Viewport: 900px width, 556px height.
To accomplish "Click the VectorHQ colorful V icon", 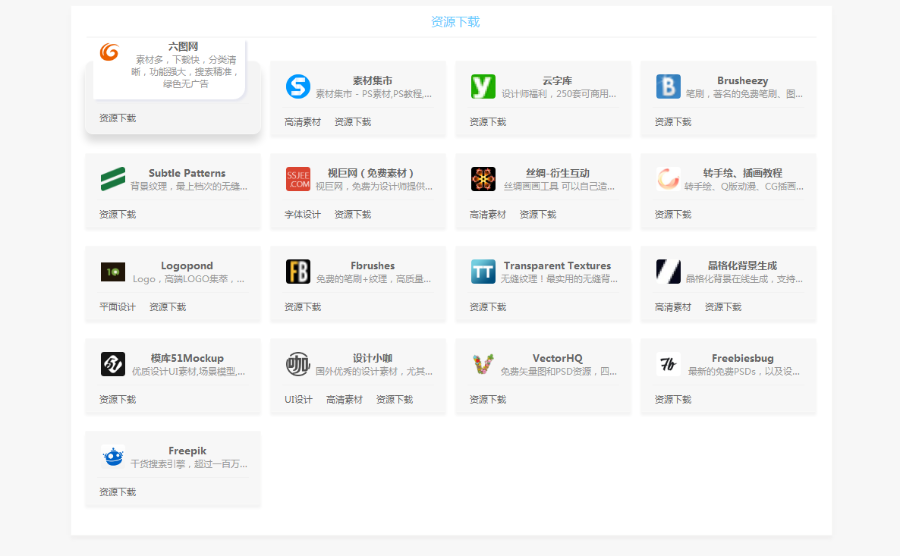I will pos(483,364).
